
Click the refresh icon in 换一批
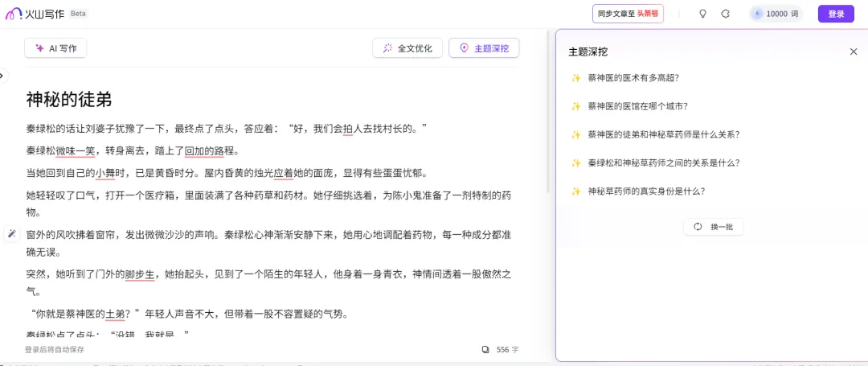click(x=698, y=227)
